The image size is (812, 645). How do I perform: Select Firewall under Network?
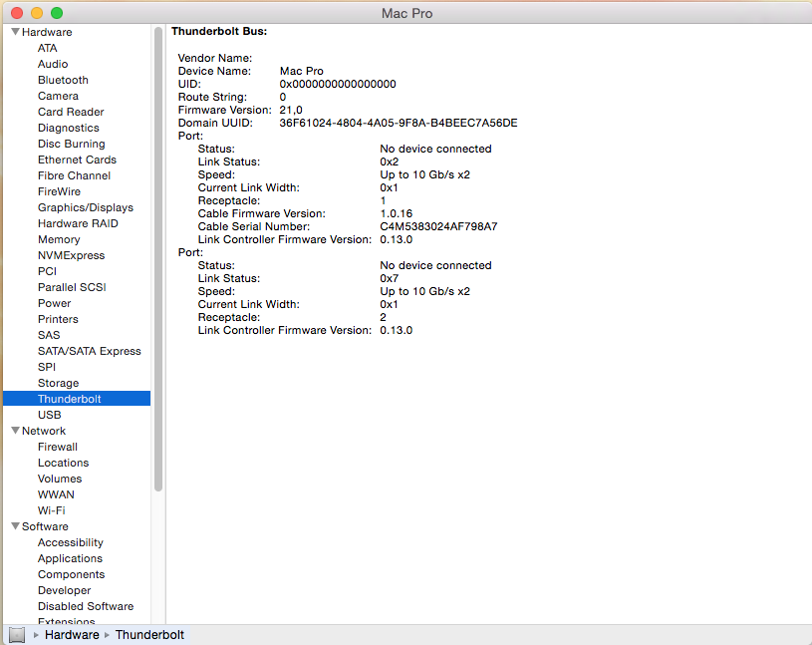click(58, 447)
